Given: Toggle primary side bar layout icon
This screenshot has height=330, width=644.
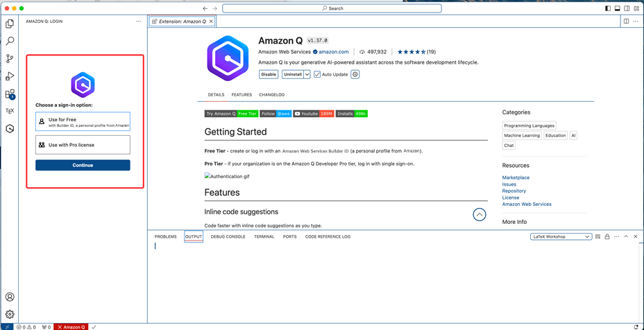Looking at the screenshot, I should (609, 8).
